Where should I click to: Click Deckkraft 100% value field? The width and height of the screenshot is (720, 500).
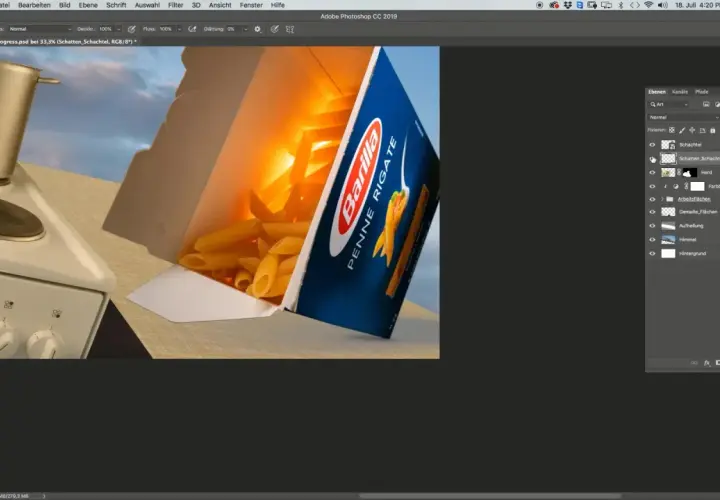[106, 29]
